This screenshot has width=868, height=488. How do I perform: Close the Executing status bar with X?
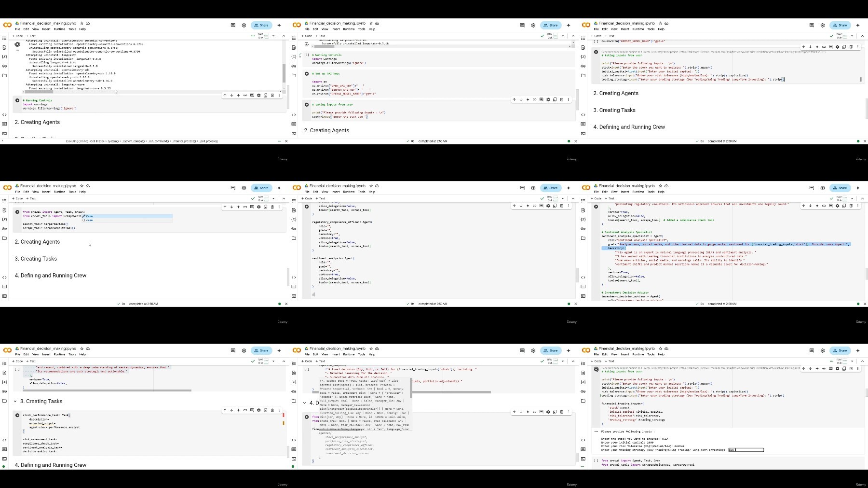[x=286, y=141]
